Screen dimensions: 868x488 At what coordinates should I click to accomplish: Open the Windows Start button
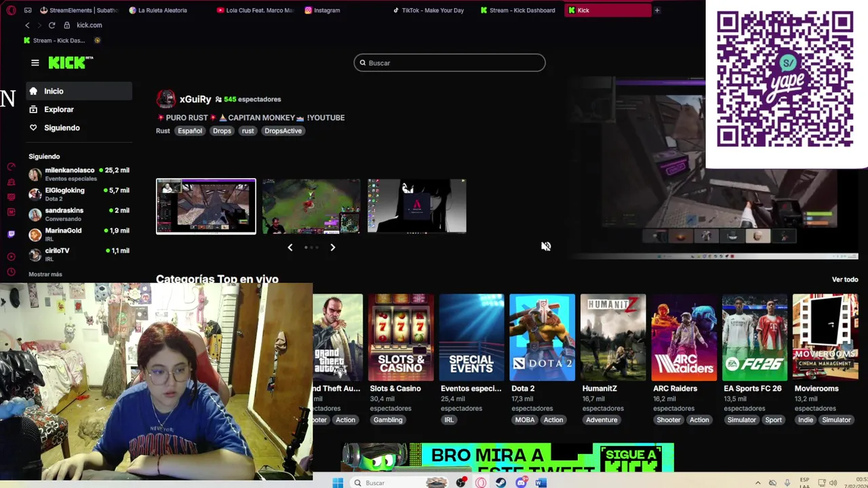338,483
